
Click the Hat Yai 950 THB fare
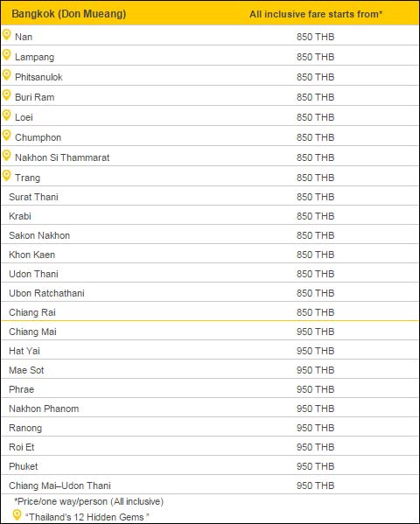(x=315, y=351)
